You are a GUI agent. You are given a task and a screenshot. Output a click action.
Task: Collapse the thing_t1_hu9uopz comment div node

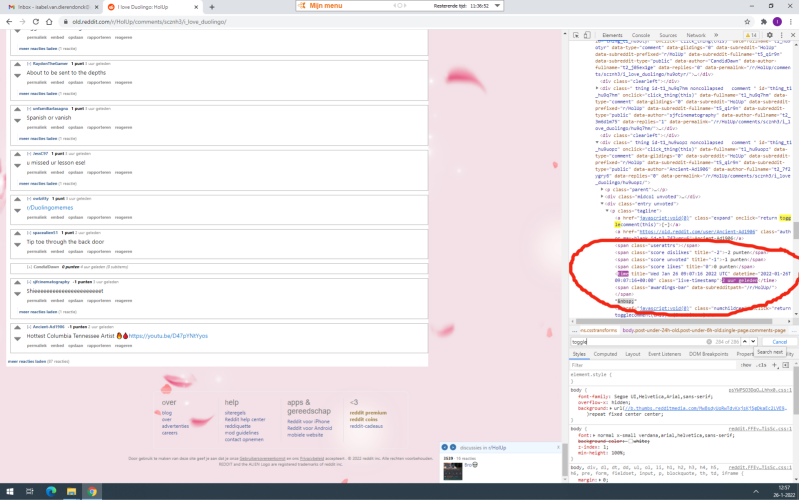point(597,143)
